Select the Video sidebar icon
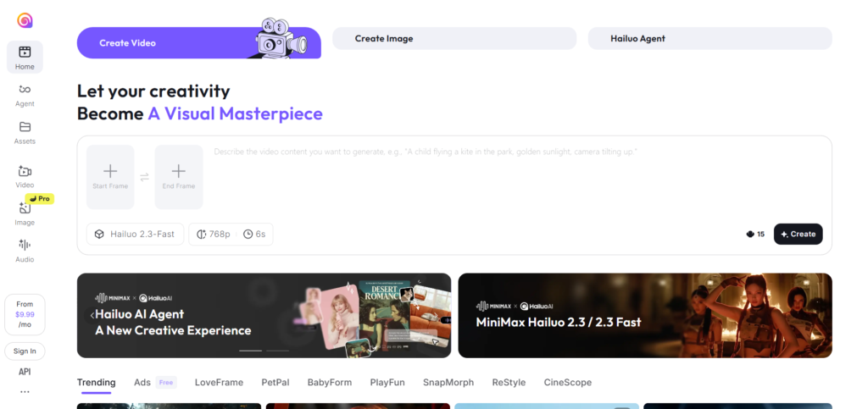The height and width of the screenshot is (409, 868). (25, 171)
